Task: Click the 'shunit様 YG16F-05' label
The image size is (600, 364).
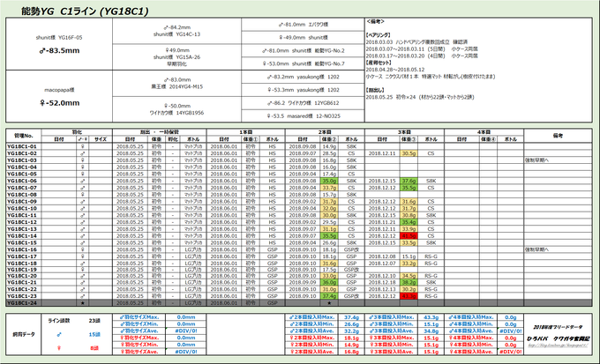Action: [x=59, y=38]
